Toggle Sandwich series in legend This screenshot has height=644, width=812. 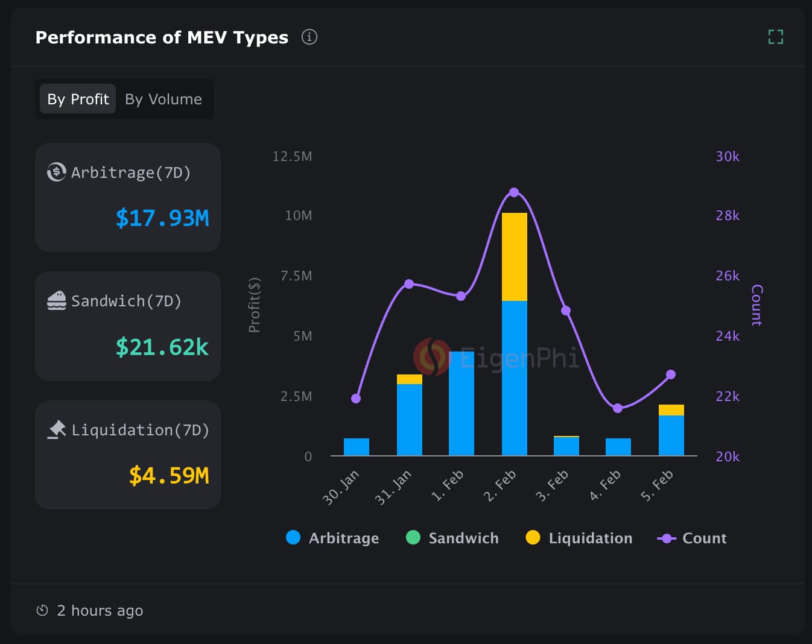(452, 538)
